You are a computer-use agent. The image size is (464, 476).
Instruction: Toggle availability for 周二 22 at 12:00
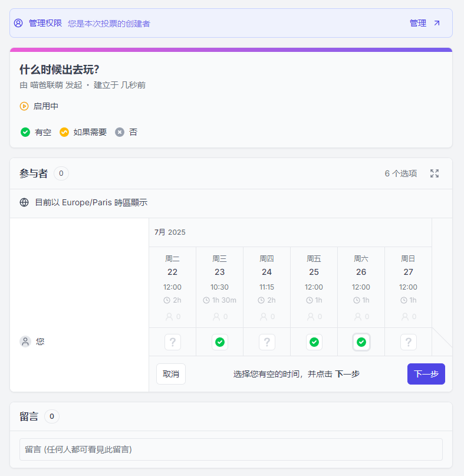(173, 342)
